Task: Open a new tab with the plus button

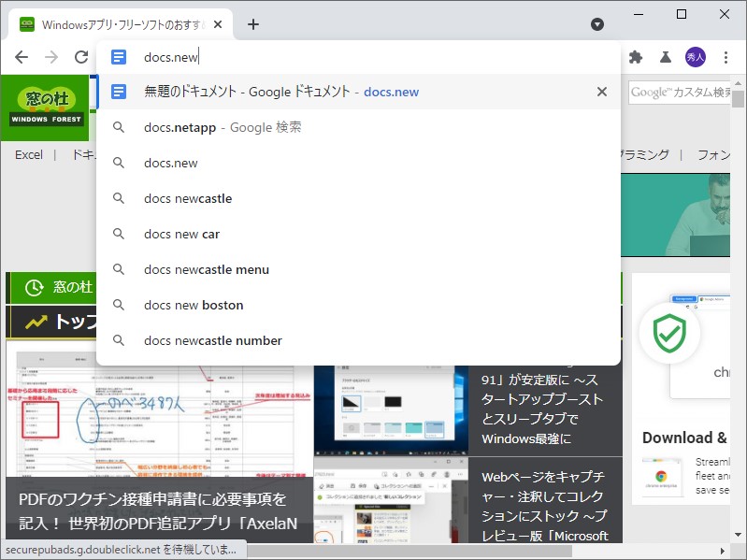Action: click(x=253, y=24)
